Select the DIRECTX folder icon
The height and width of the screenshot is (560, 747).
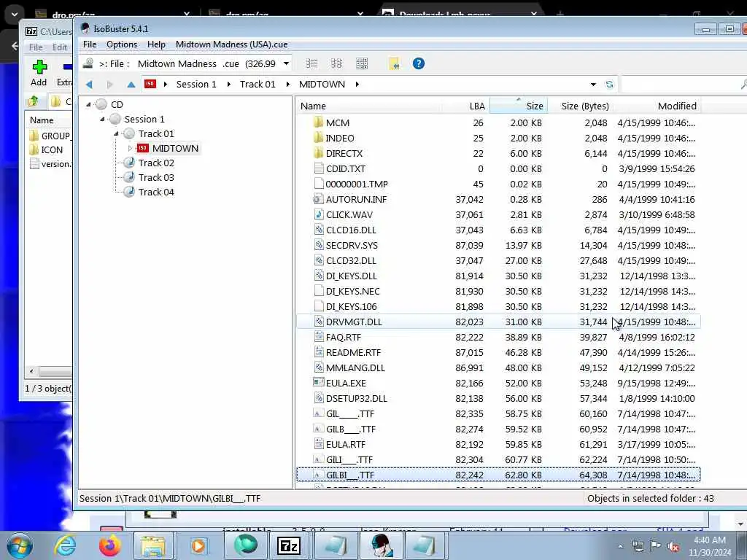(319, 153)
